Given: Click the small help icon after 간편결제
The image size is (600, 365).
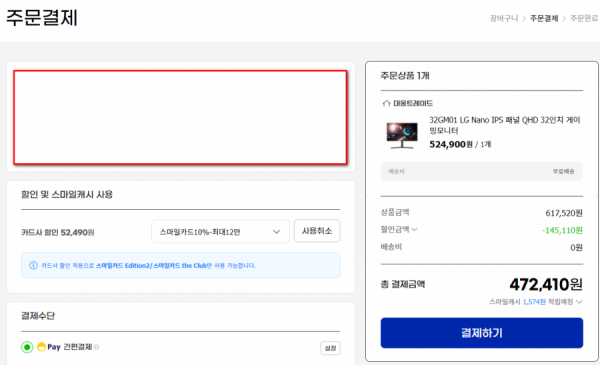Looking at the screenshot, I should [x=96, y=347].
